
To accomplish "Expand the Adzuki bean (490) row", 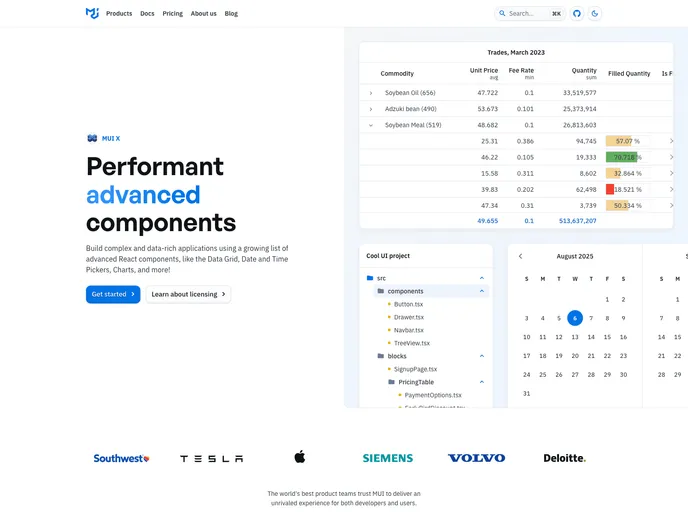I will tap(371, 109).
